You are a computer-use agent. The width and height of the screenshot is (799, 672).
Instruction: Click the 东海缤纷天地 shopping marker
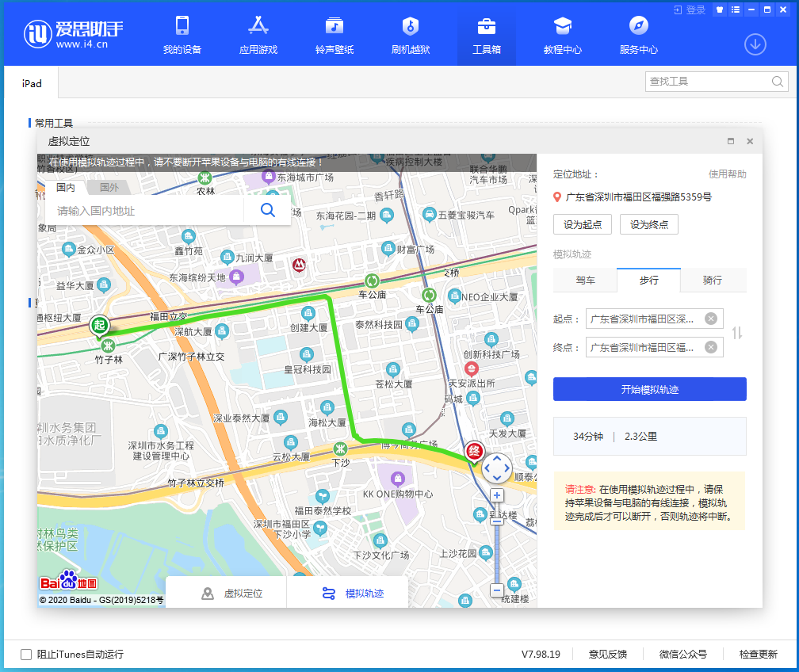[236, 277]
